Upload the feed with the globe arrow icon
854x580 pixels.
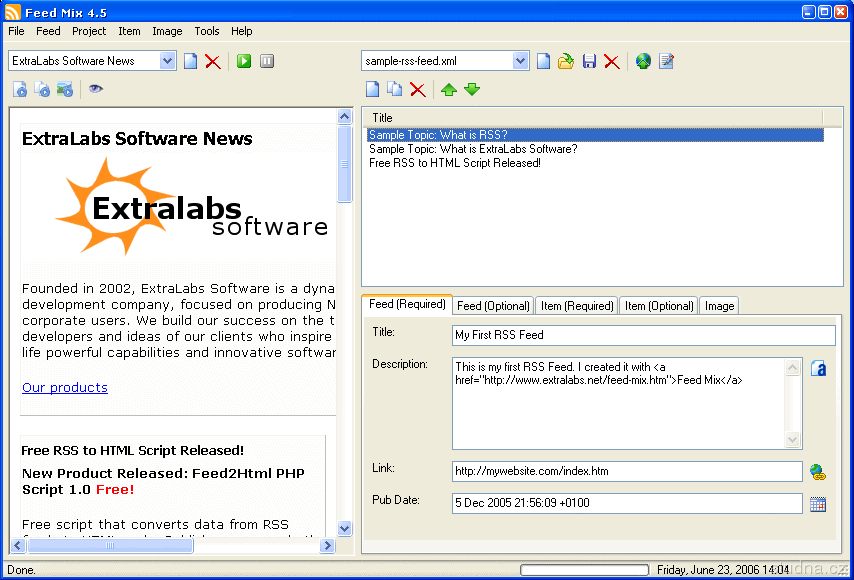(x=643, y=61)
